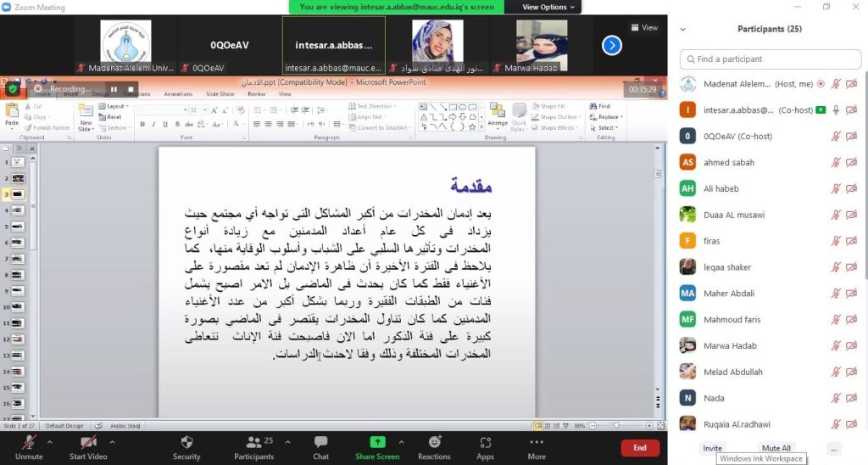Open the Chat panel
The width and height of the screenshot is (868, 465).
point(320,442)
